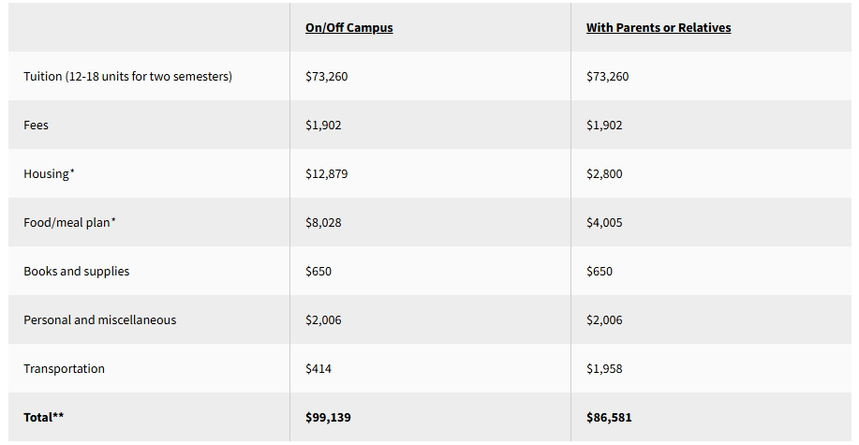
Task: Select the $2,800 housing amount
Action: pyautogui.click(x=604, y=174)
